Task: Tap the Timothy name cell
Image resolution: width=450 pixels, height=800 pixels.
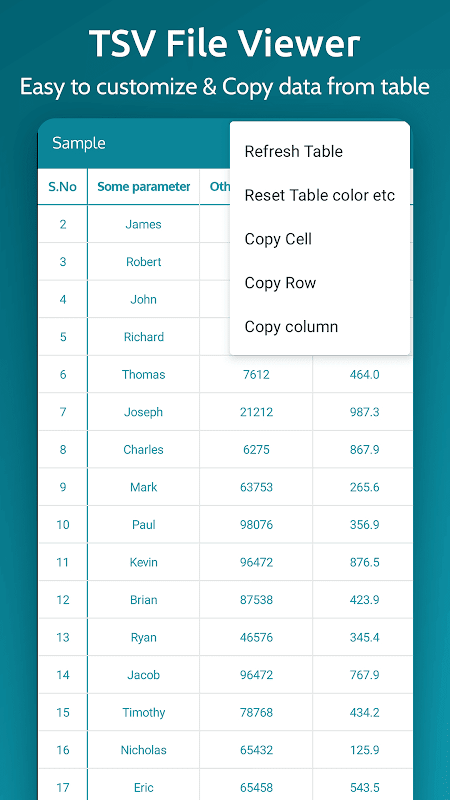Action: pyautogui.click(x=143, y=712)
